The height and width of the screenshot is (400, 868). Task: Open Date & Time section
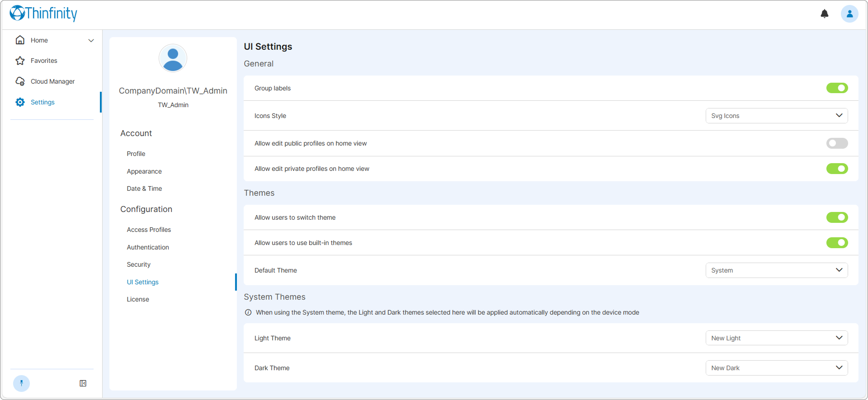tap(144, 188)
